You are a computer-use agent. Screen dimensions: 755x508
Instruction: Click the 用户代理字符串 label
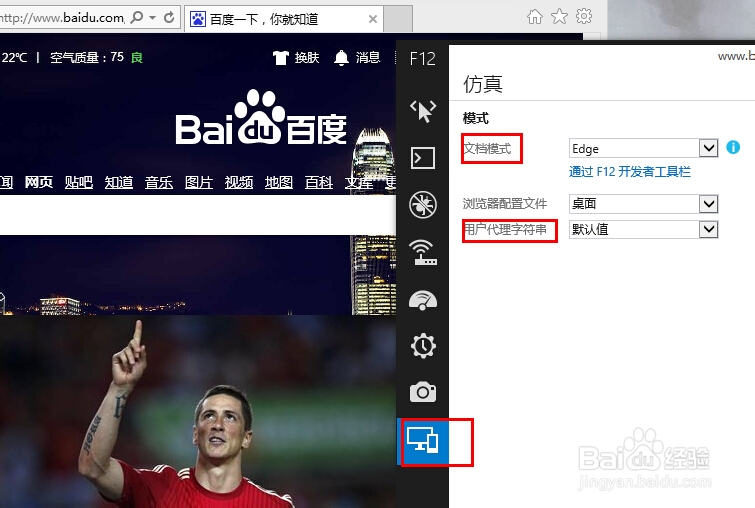(x=505, y=230)
